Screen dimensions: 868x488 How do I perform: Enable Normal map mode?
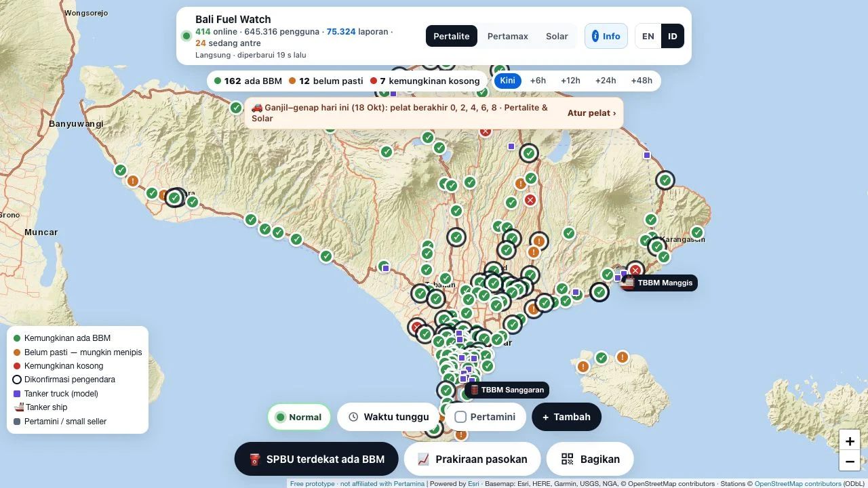coord(298,417)
